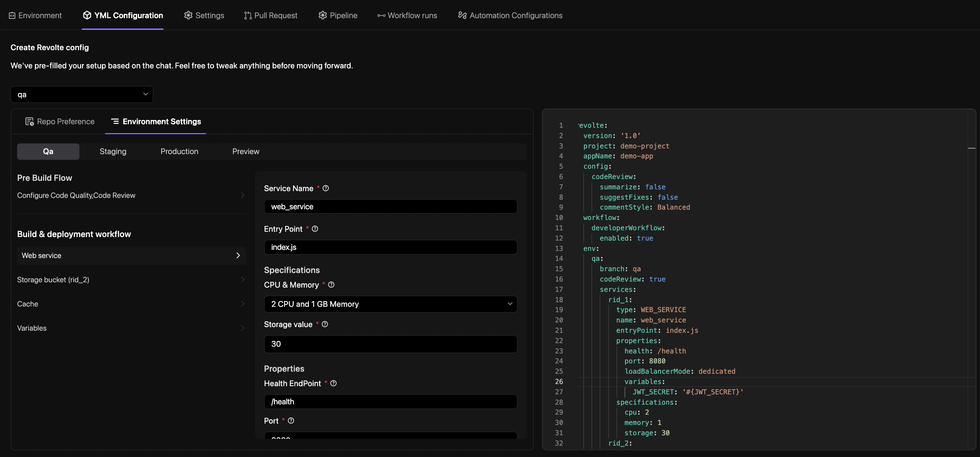980x457 pixels.
Task: Click Service Name help icon
Action: [325, 188]
